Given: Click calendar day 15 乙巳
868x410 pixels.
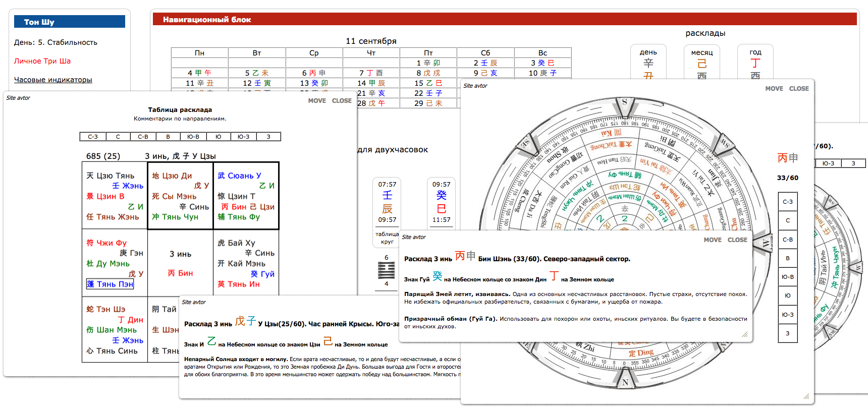Looking at the screenshot, I should pos(428,83).
